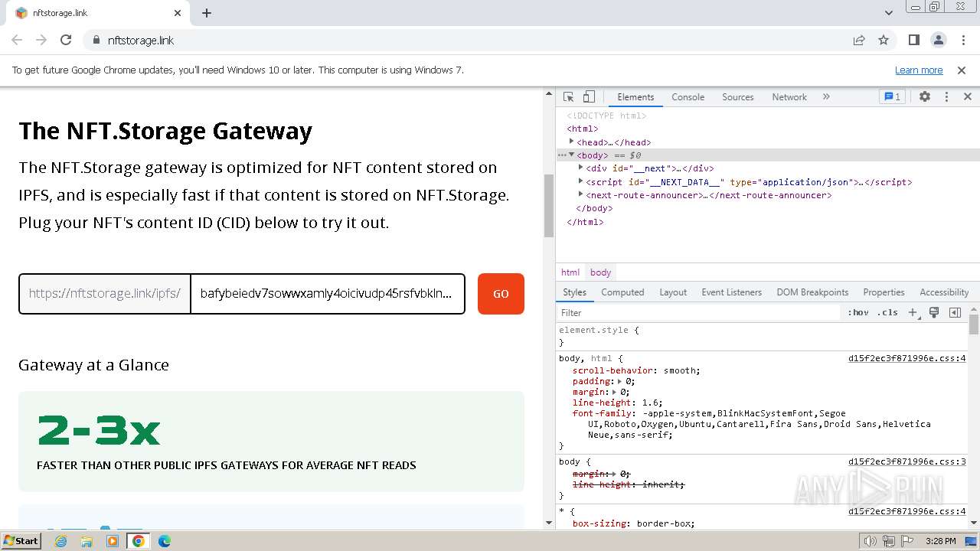This screenshot has width=980, height=551.
Task: Expand the __NEXT_DATA__ script node
Action: pyautogui.click(x=580, y=181)
